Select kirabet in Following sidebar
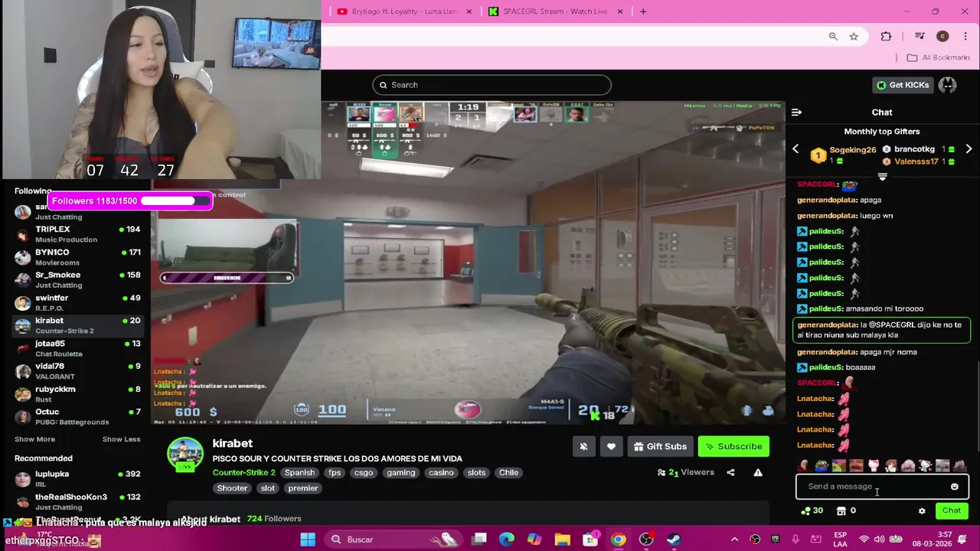The image size is (980, 551). pyautogui.click(x=78, y=325)
